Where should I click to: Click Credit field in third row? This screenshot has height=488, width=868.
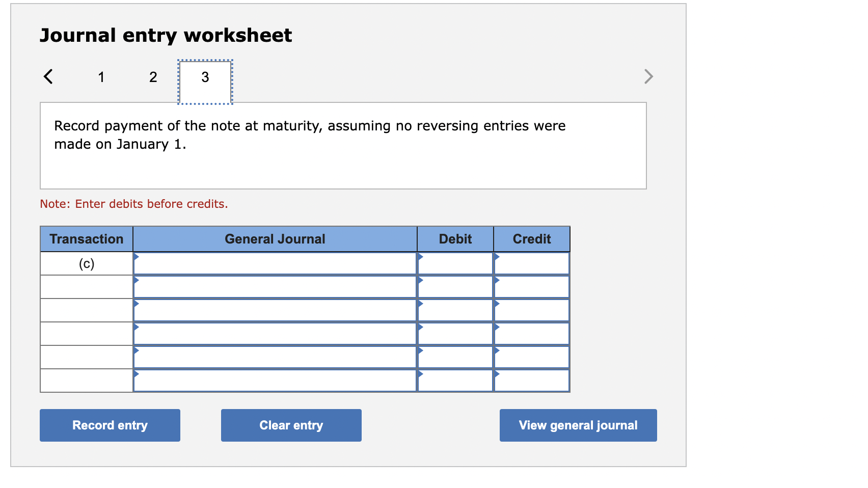pyautogui.click(x=532, y=310)
